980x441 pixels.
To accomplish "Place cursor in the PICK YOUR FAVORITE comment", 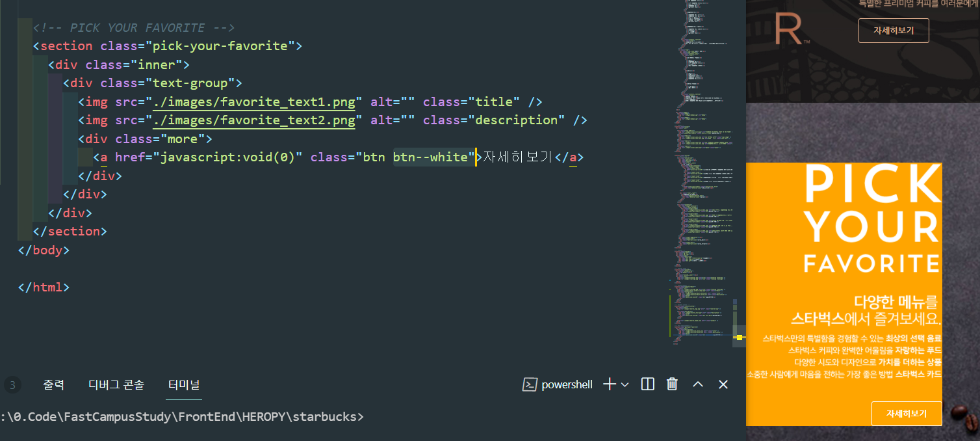I will (x=133, y=28).
